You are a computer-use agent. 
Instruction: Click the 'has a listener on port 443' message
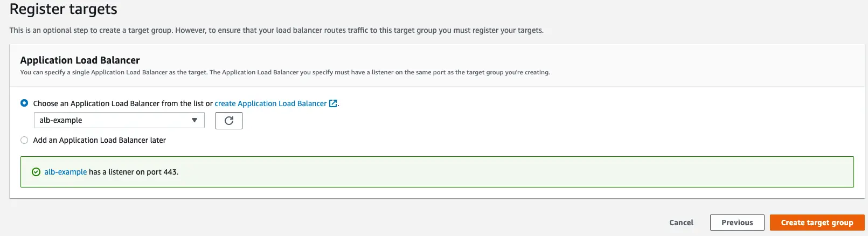pyautogui.click(x=134, y=172)
